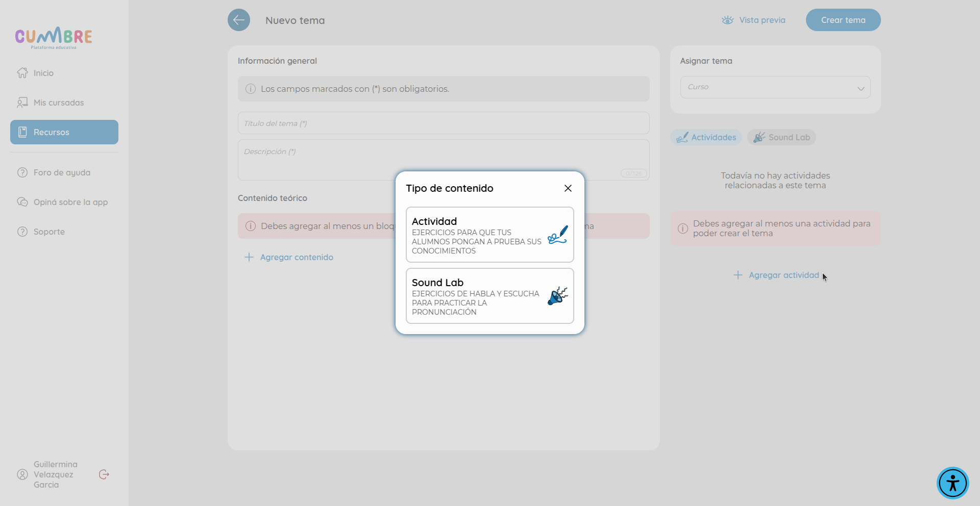
Task: Click the 0/126 character counter
Action: (x=634, y=173)
